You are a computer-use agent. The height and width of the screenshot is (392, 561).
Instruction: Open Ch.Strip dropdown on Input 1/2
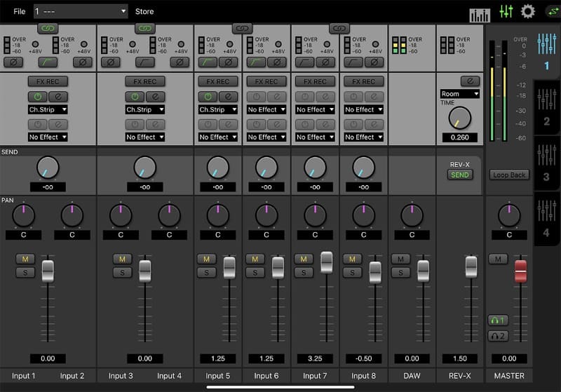click(48, 109)
